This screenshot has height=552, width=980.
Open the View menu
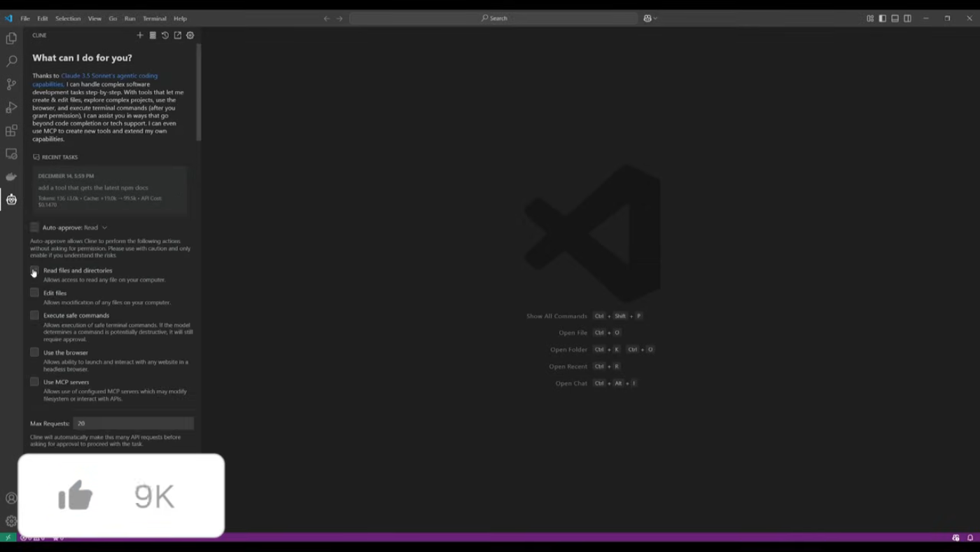94,18
